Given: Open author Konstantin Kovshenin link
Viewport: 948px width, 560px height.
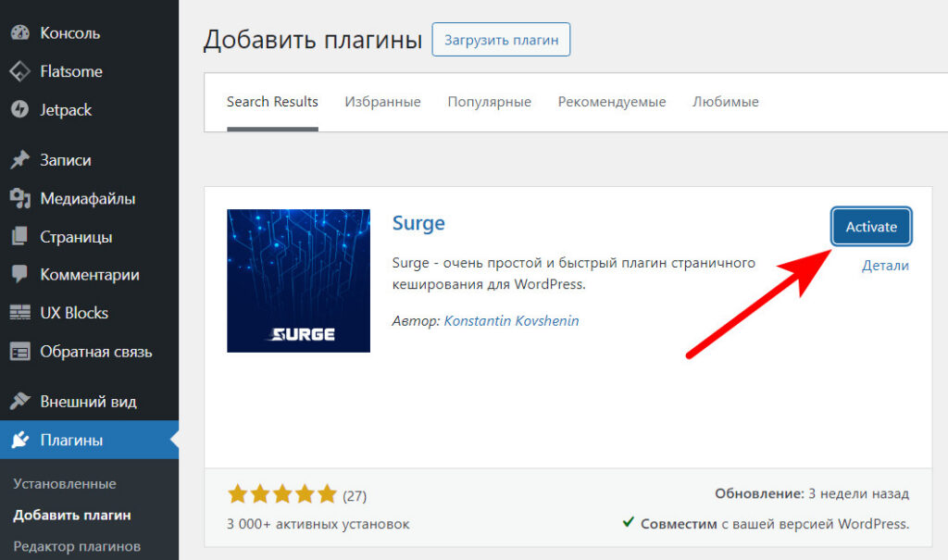Looking at the screenshot, I should [x=511, y=320].
